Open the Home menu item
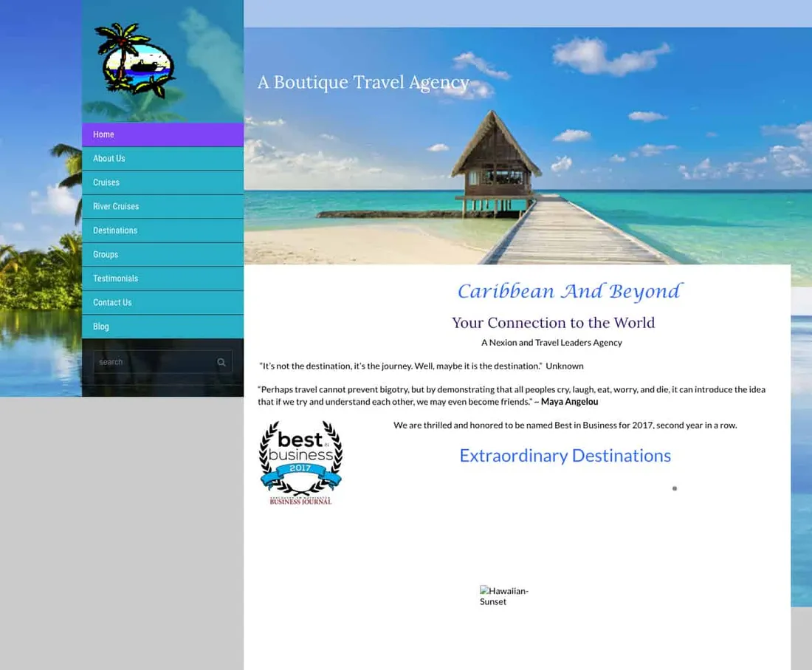Viewport: 812px width, 670px height. click(162, 134)
